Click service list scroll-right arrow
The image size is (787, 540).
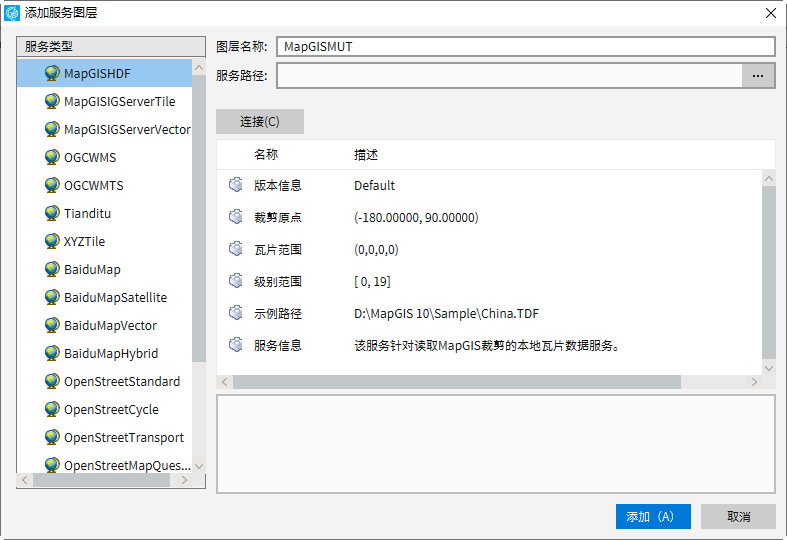184,480
